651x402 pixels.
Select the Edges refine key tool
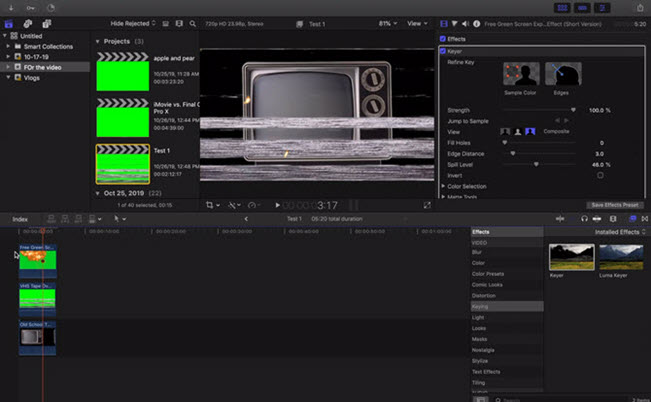pyautogui.click(x=563, y=75)
